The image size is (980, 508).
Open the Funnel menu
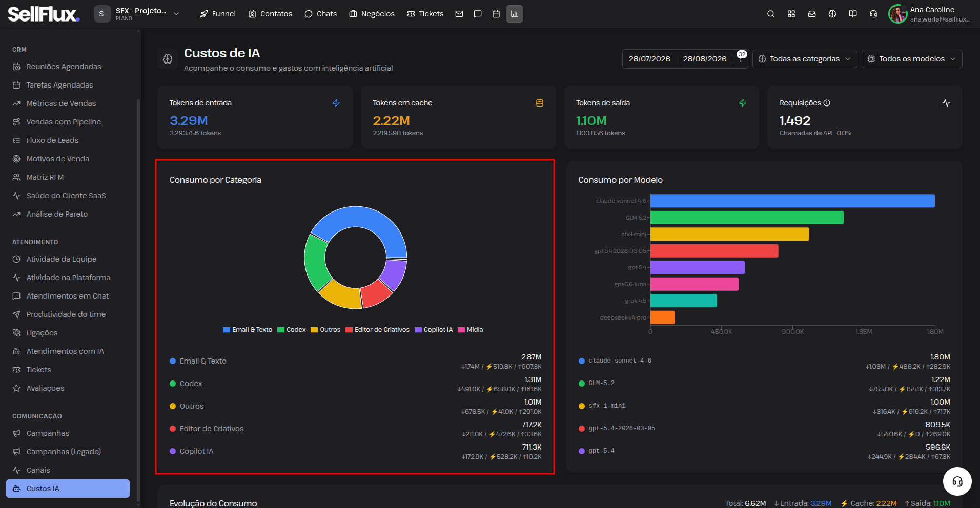218,14
